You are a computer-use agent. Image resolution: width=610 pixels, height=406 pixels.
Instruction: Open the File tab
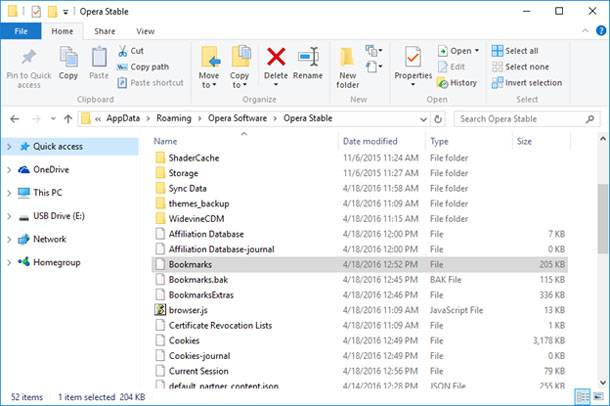[21, 31]
